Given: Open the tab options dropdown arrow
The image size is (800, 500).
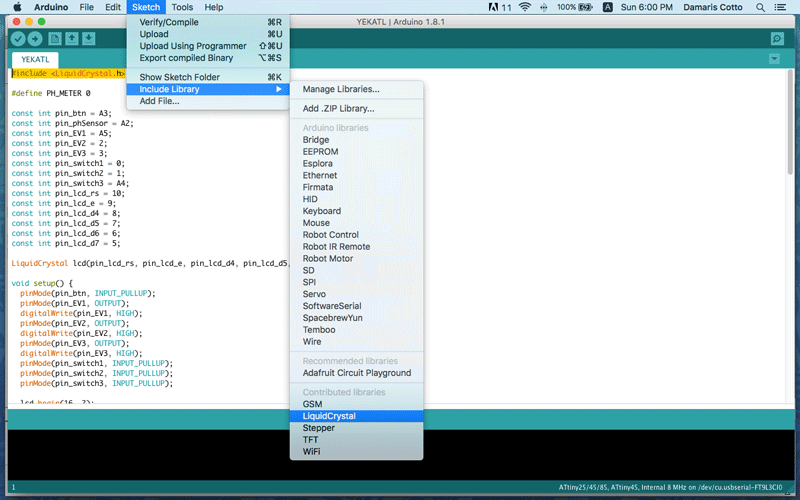Looking at the screenshot, I should click(x=774, y=59).
